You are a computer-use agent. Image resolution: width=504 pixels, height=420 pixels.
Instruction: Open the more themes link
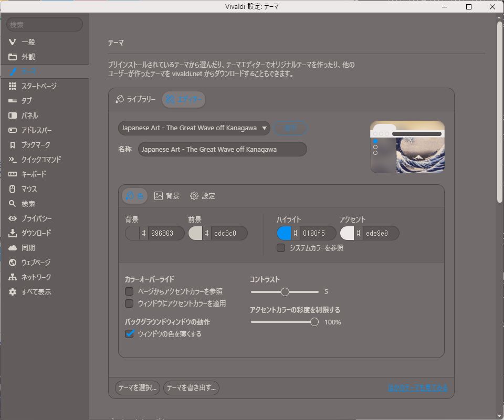pyautogui.click(x=417, y=388)
